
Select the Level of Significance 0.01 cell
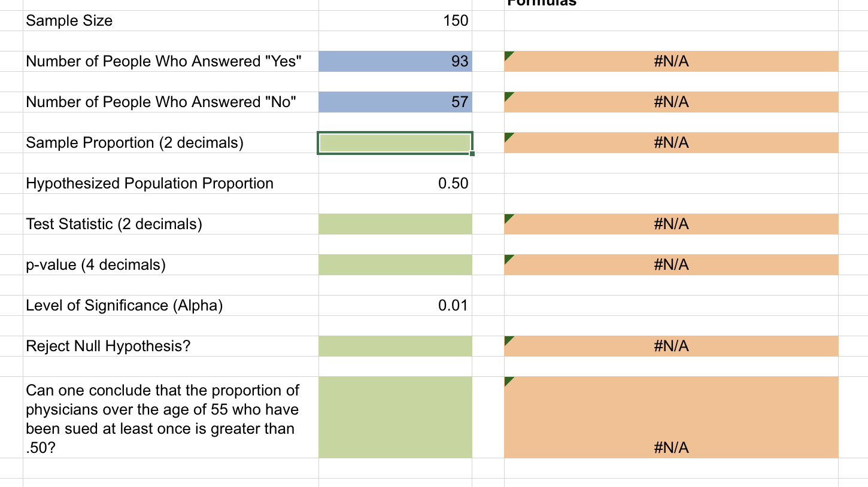click(395, 305)
